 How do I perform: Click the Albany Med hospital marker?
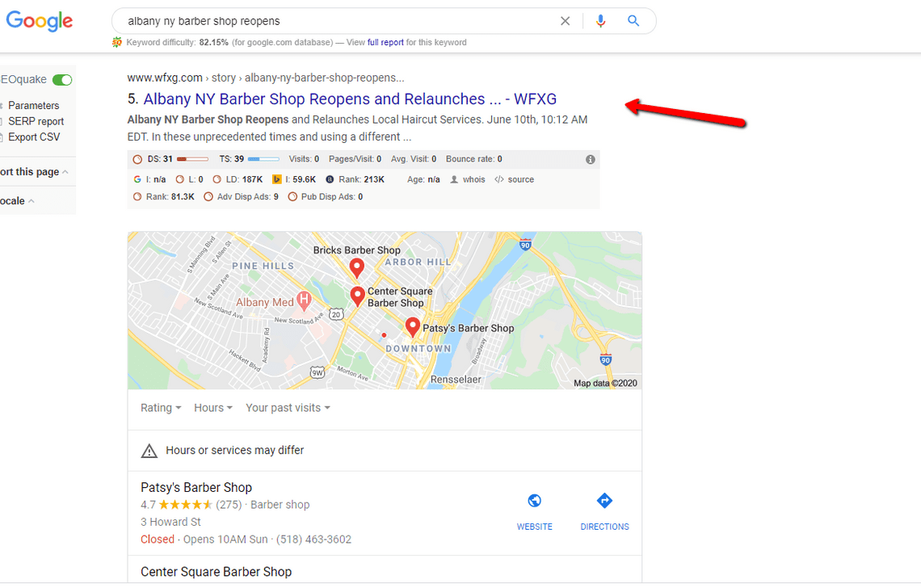304,300
